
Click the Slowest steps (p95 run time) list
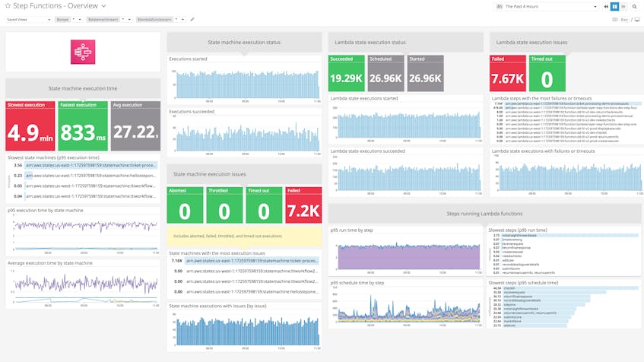[x=563, y=254]
